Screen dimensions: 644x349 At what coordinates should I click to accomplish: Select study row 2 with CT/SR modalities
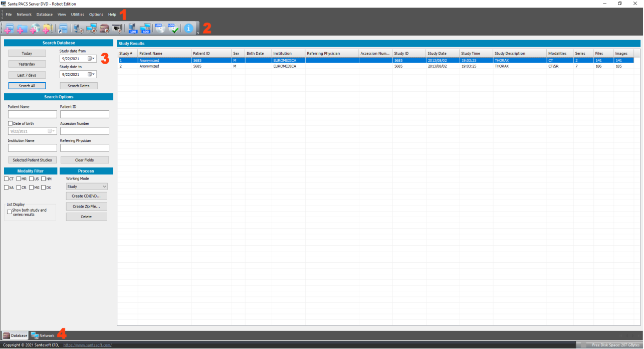(379, 66)
